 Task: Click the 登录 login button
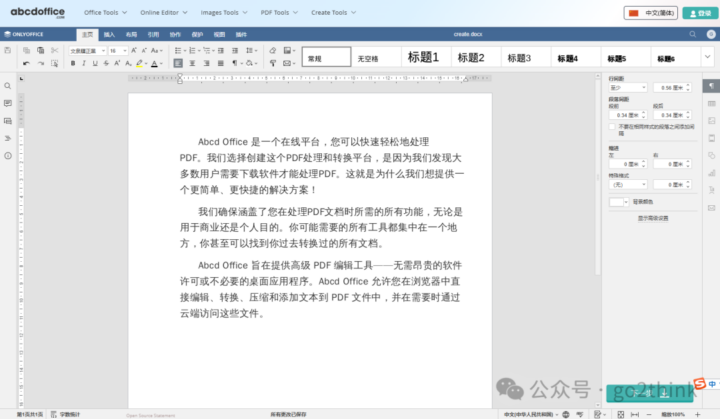click(700, 13)
